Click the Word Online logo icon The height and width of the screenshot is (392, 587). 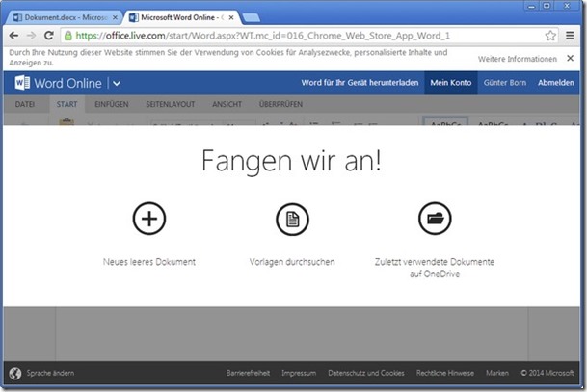pos(22,83)
